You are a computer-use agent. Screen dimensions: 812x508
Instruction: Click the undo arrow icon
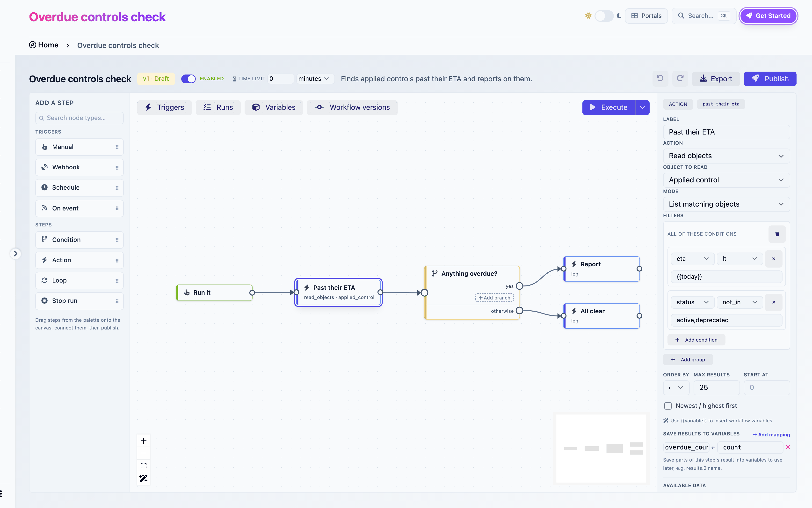[x=660, y=79]
